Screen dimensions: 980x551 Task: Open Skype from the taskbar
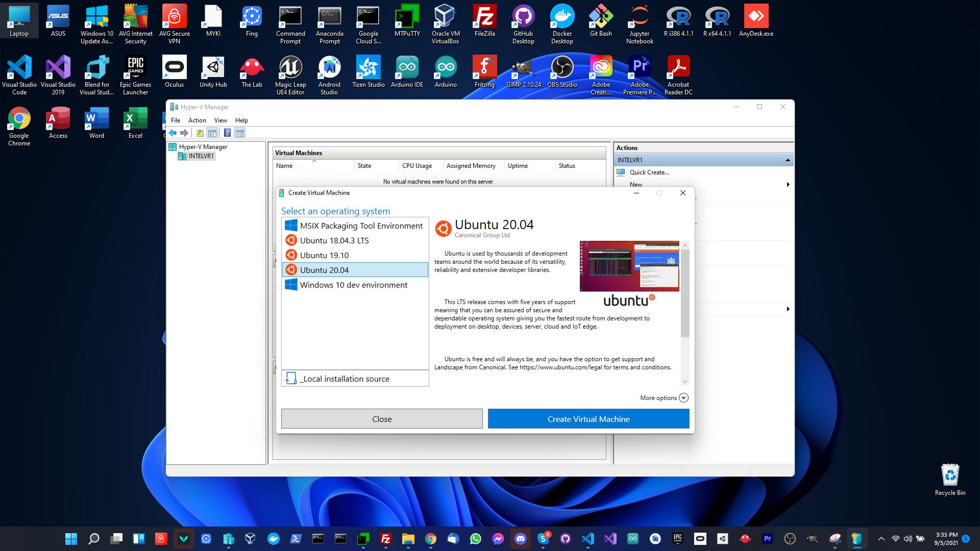[x=543, y=539]
